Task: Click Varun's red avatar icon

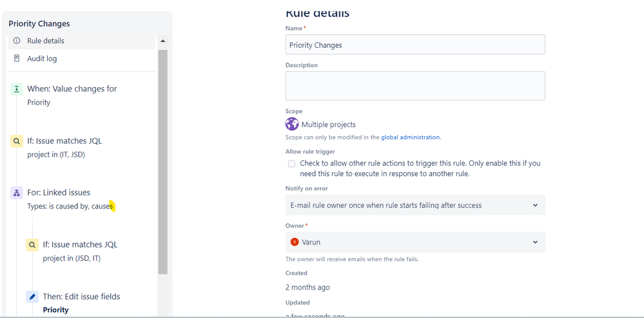Action: [294, 242]
